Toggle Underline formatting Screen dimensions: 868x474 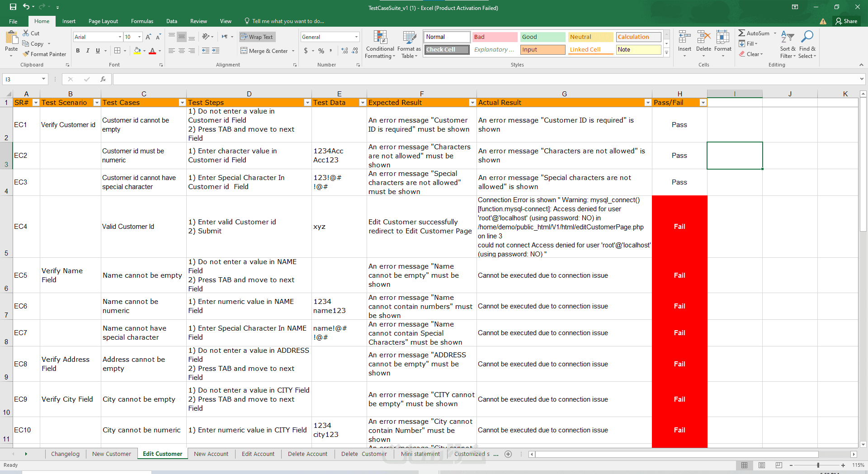(98, 51)
